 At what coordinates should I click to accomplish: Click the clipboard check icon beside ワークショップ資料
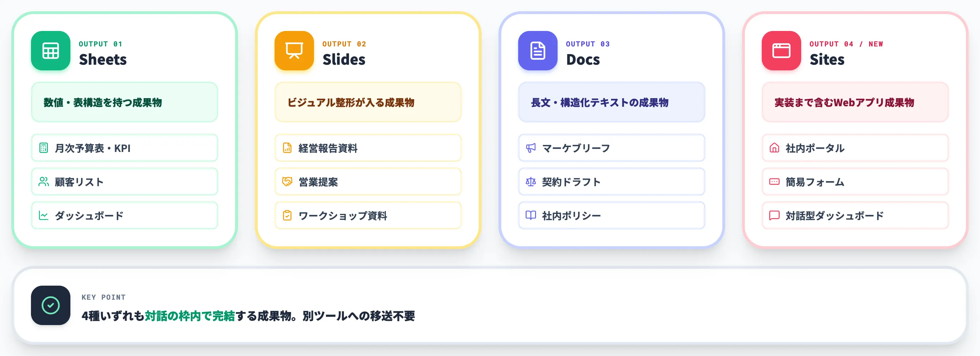(x=287, y=216)
